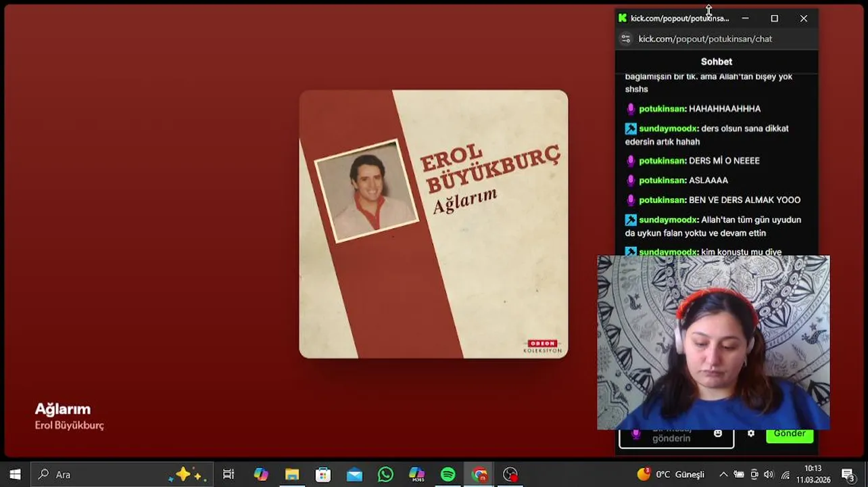Open WhatsApp from the taskbar
The height and width of the screenshot is (487, 868).
coord(385,474)
